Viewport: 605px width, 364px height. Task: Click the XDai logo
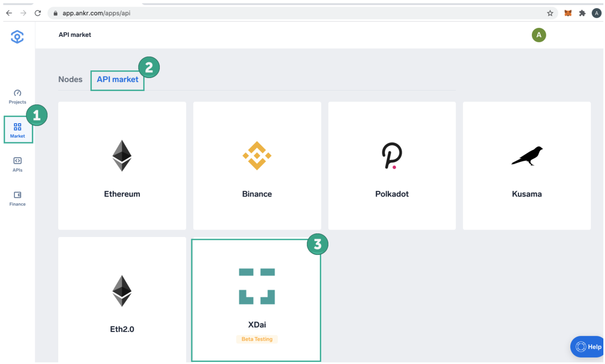257,286
